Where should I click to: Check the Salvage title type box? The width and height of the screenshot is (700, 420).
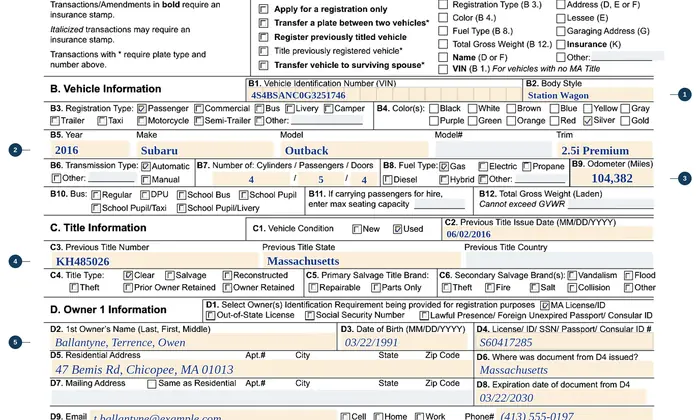pyautogui.click(x=170, y=275)
